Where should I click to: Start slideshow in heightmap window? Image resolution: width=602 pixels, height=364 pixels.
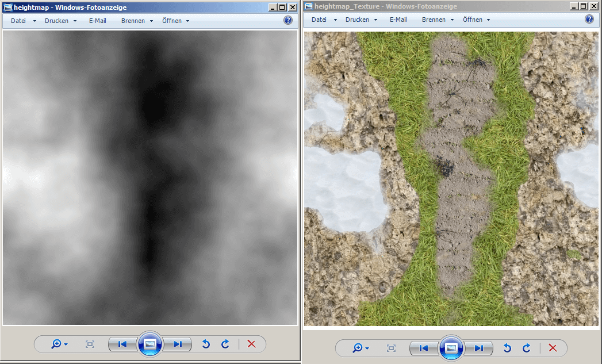tap(150, 344)
